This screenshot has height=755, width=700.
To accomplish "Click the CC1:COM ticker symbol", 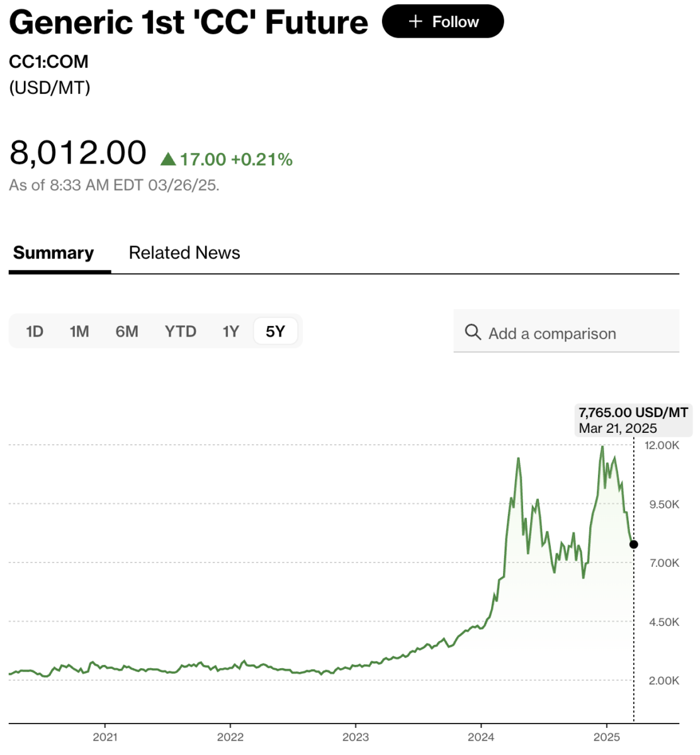I will coord(48,62).
